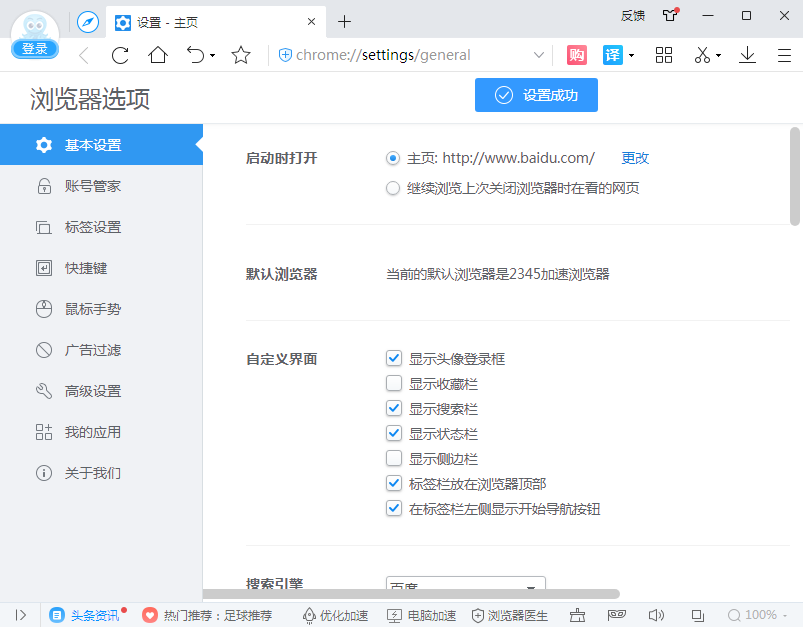Open 标签设置 settings section
The width and height of the screenshot is (803, 627).
point(101,227)
